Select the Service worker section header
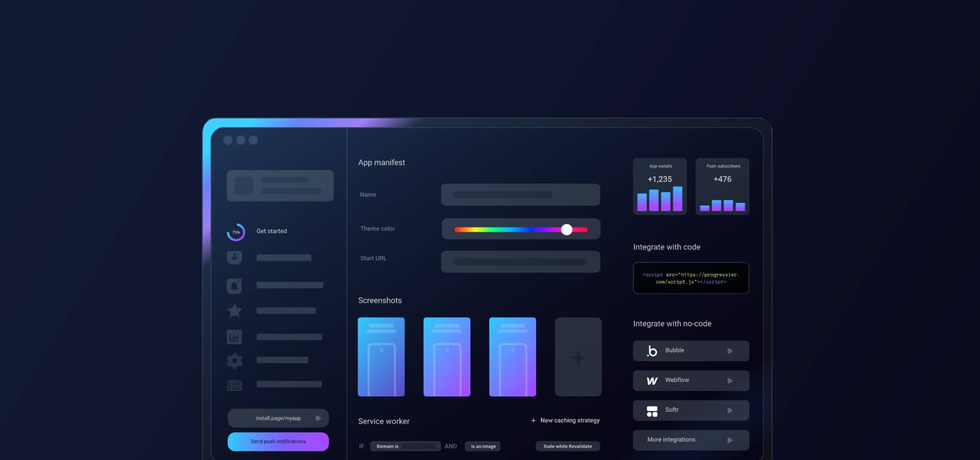Image resolution: width=980 pixels, height=460 pixels. click(384, 421)
